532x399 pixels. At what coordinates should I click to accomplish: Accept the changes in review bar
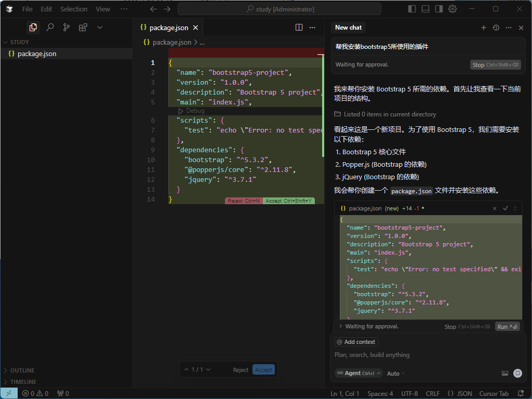click(263, 370)
